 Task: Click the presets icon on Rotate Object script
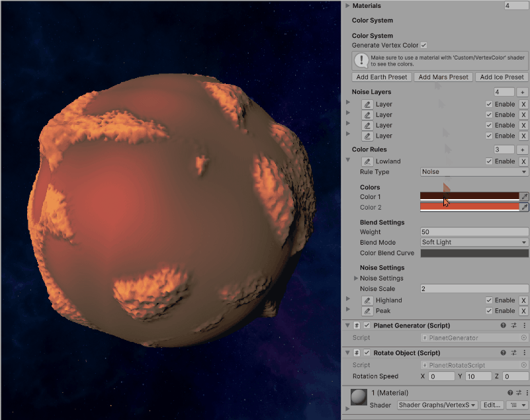coord(513,353)
